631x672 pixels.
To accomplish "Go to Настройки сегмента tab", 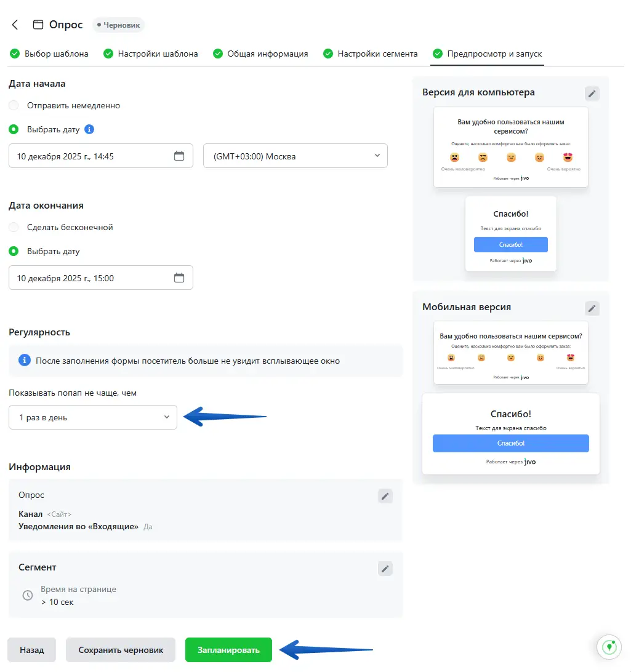I will coord(371,54).
